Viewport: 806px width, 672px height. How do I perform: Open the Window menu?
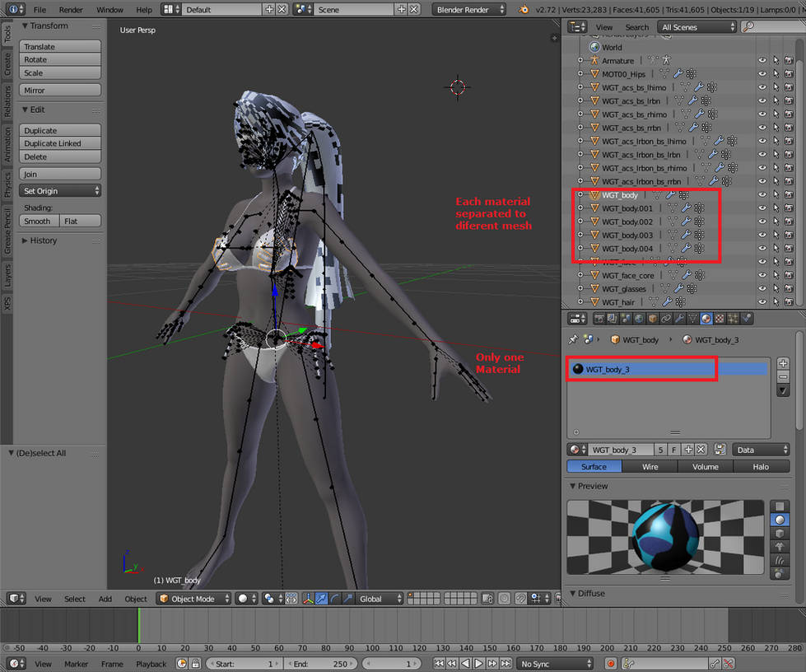pos(109,10)
